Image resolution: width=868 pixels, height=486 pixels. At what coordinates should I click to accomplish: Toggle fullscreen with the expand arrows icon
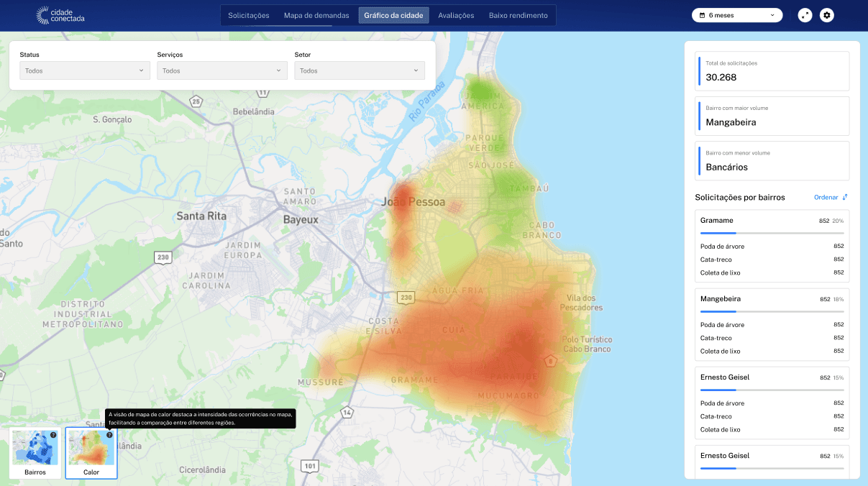805,15
